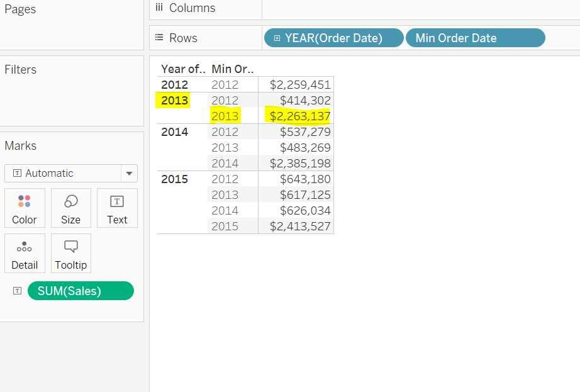
Task: Select the 2015 year row header
Action: tap(174, 179)
